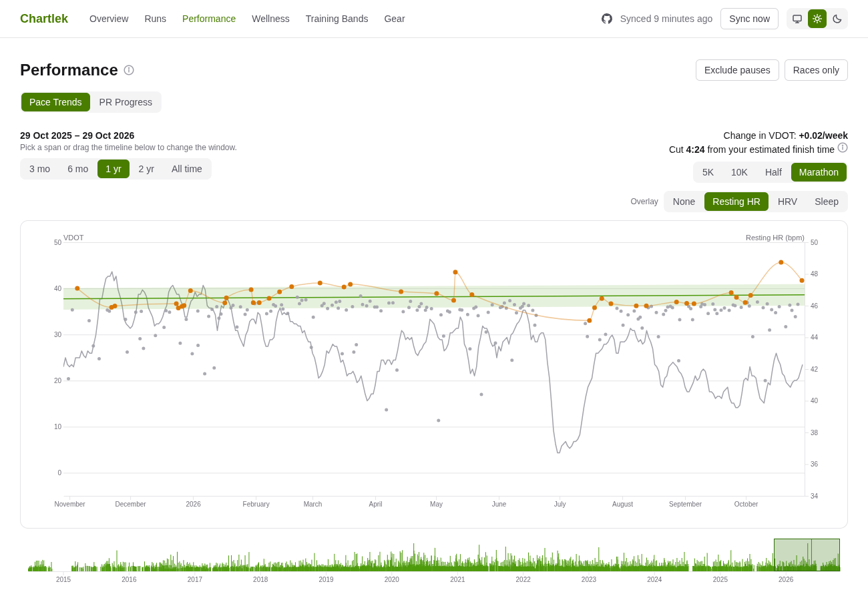
Task: Open the PR Progress tab
Action: click(126, 102)
